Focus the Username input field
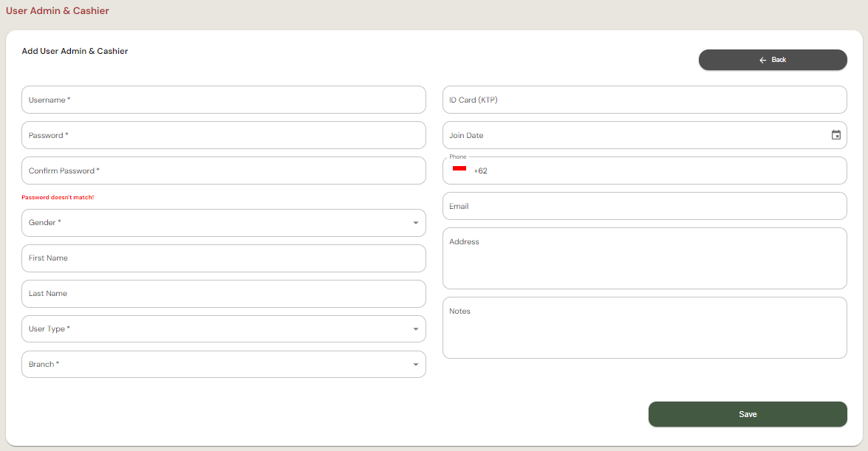868x451 pixels. tap(223, 100)
